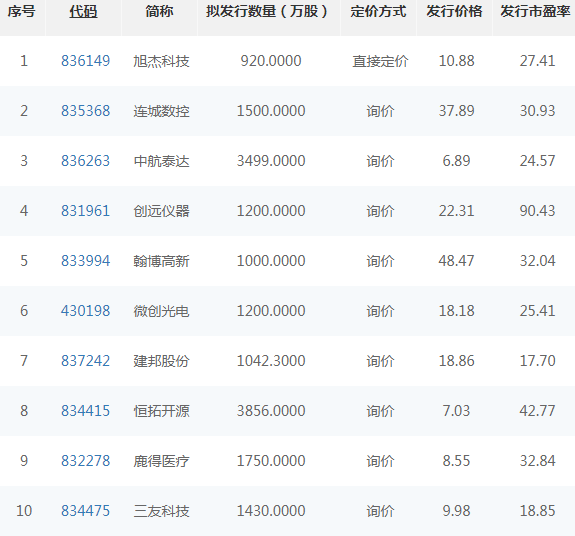This screenshot has width=575, height=536.
Task: Sort by the 代码 column header
Action: tap(84, 12)
